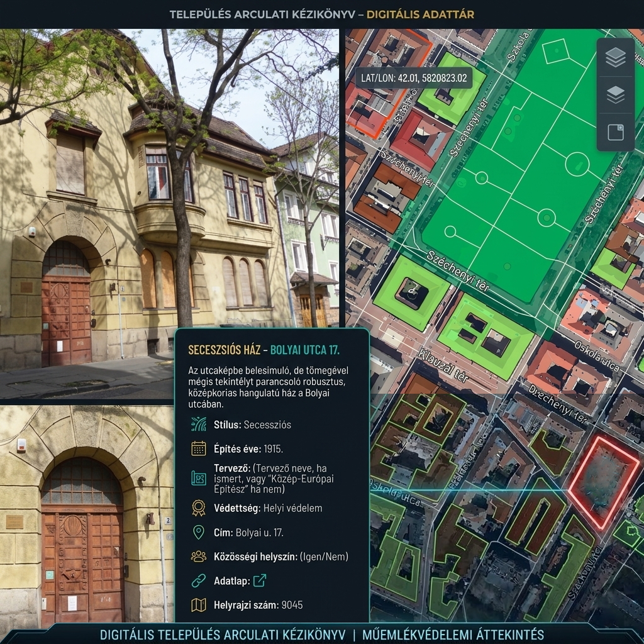Screen dimensions: 644x644
Task: Click the Helyrajzi szám folded map icon
Action: pyautogui.click(x=198, y=605)
